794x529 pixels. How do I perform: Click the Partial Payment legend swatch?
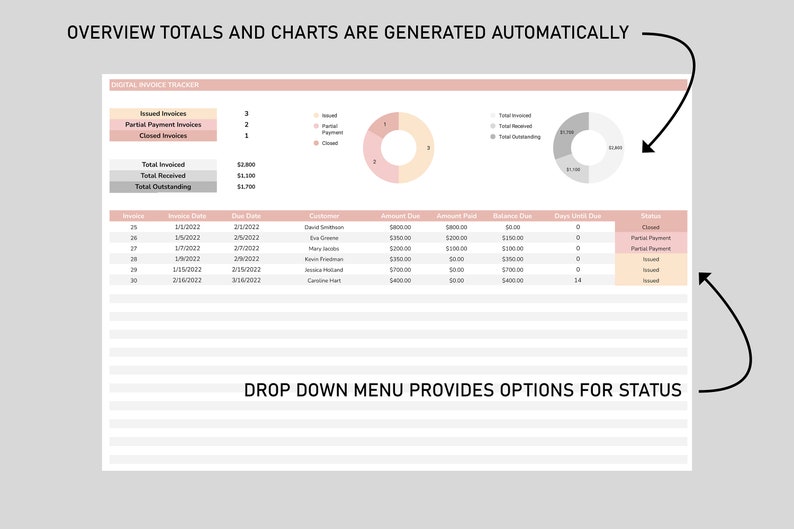click(316, 126)
